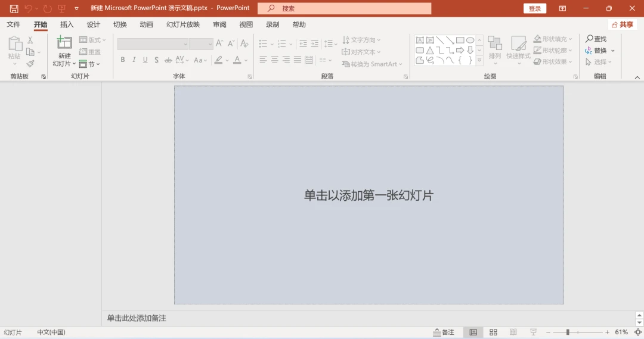Toggle Align Right for paragraph

[x=286, y=60]
